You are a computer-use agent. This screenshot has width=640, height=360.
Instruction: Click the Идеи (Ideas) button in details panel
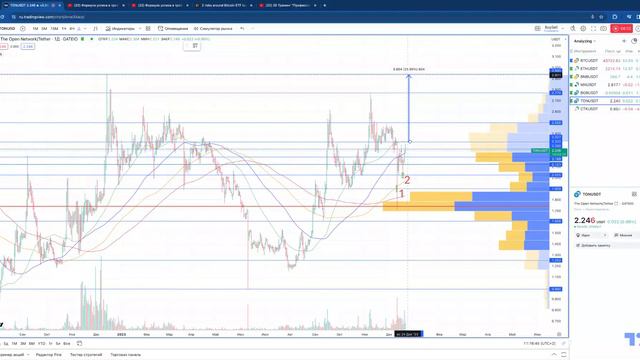point(591,236)
